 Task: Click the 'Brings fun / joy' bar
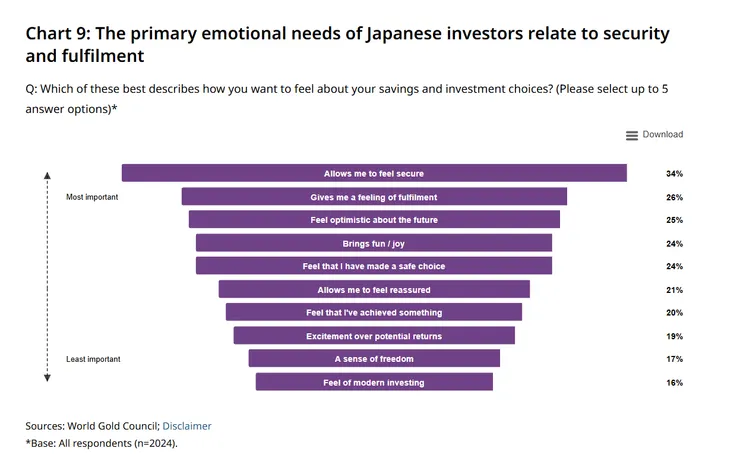[x=374, y=243]
